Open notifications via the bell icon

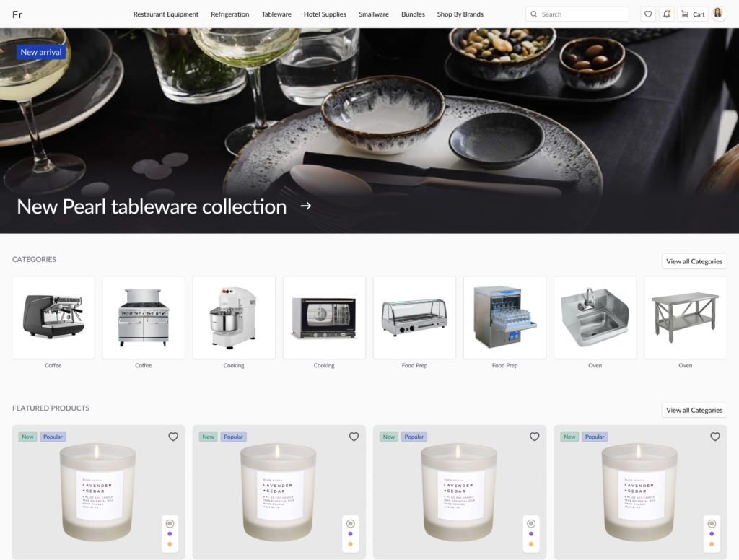click(x=666, y=14)
